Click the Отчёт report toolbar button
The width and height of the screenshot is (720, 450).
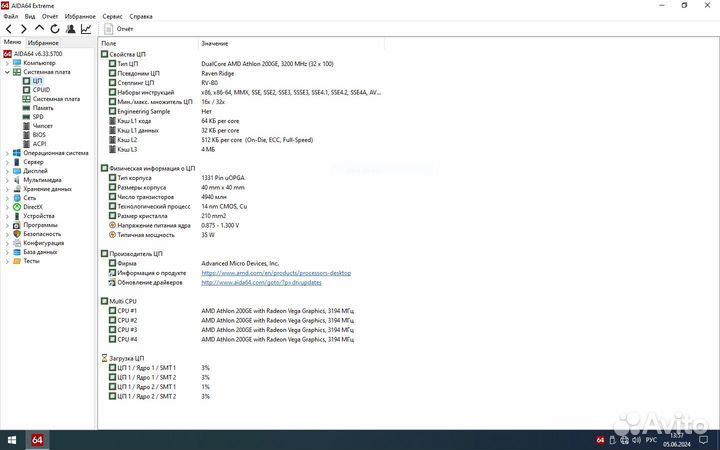118,29
